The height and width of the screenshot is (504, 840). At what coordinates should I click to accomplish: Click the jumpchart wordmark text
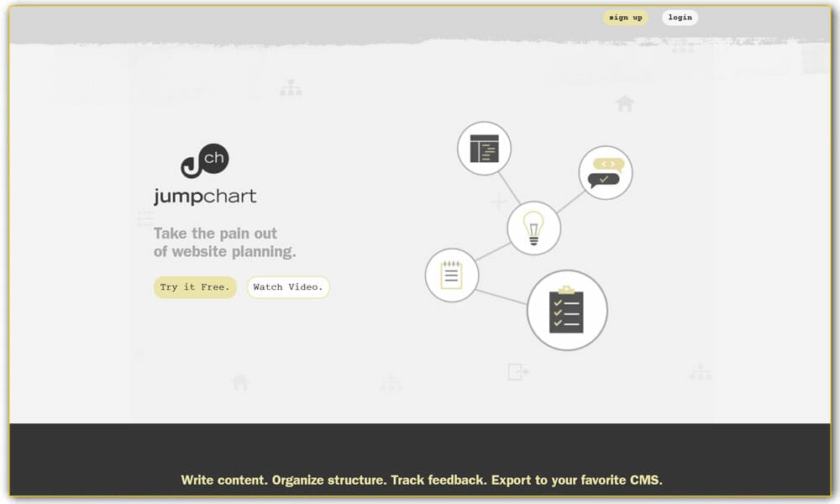pyautogui.click(x=205, y=197)
